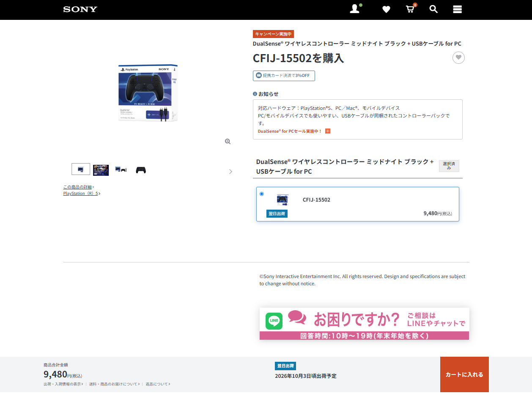The height and width of the screenshot is (407, 532).
Task: Click DualSense for PCセール実施中 link text
Action: [x=290, y=131]
